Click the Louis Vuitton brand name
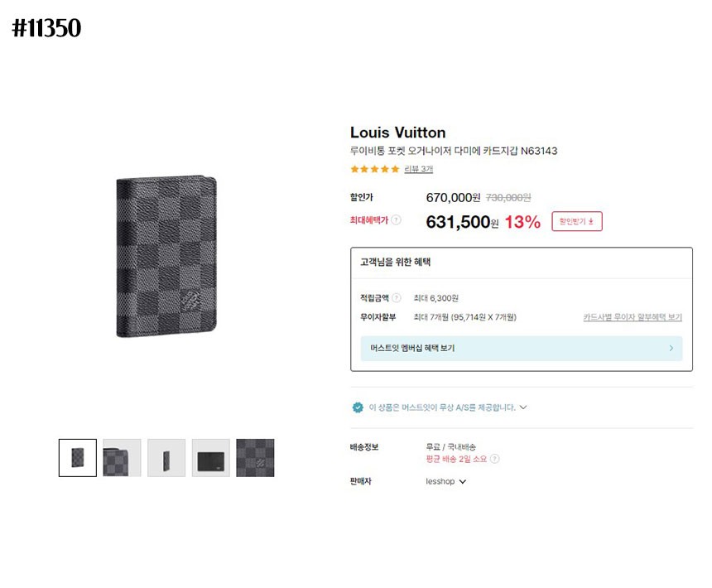Image resolution: width=712 pixels, height=588 pixels. (x=397, y=133)
